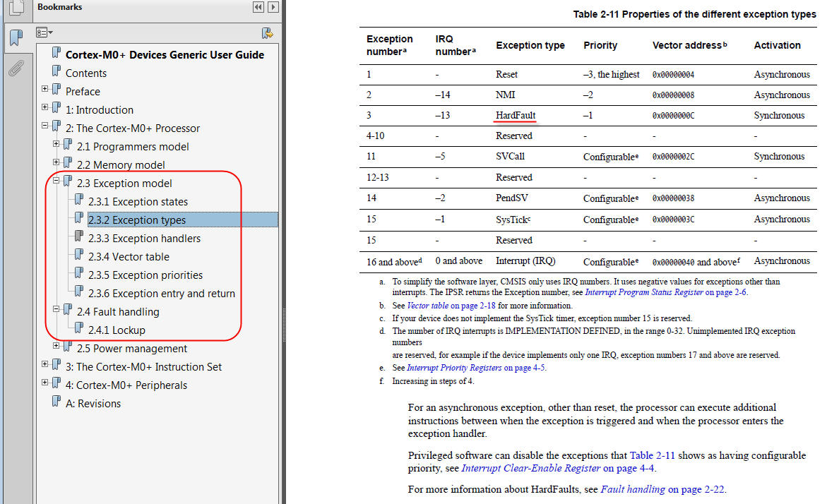The image size is (827, 504).
Task: Go to 2.3.6 Exception entry and return bookmark
Action: tap(162, 294)
